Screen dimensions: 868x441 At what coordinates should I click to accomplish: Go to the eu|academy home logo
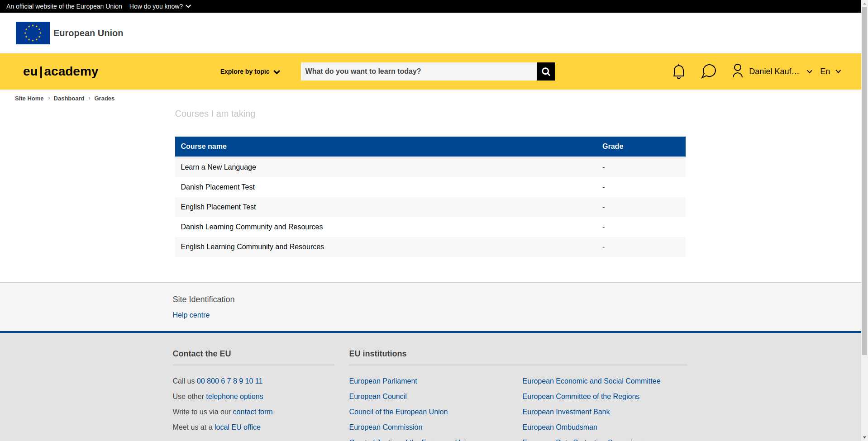tap(61, 71)
